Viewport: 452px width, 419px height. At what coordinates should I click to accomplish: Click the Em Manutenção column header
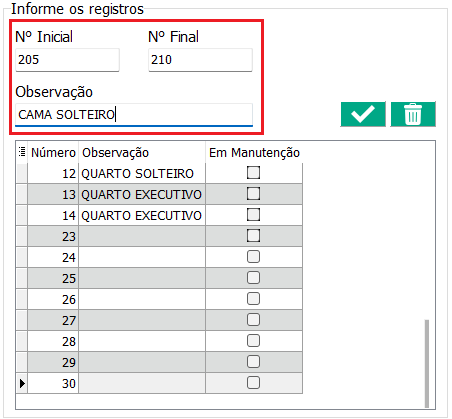[x=254, y=153]
